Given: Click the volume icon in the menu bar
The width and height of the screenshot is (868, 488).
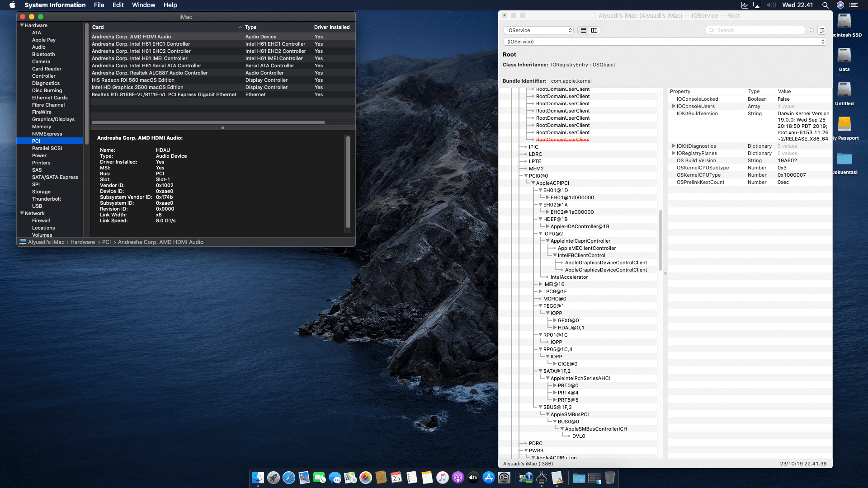Looking at the screenshot, I should click(770, 5).
